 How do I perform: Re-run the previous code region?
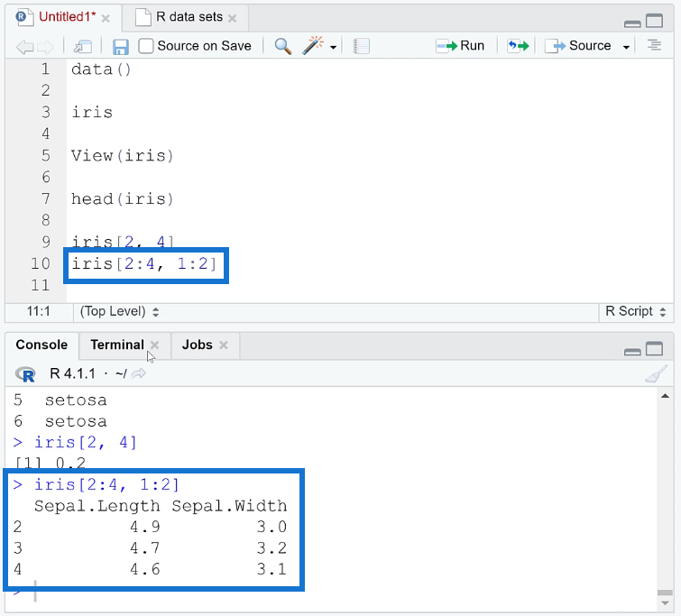click(x=518, y=46)
